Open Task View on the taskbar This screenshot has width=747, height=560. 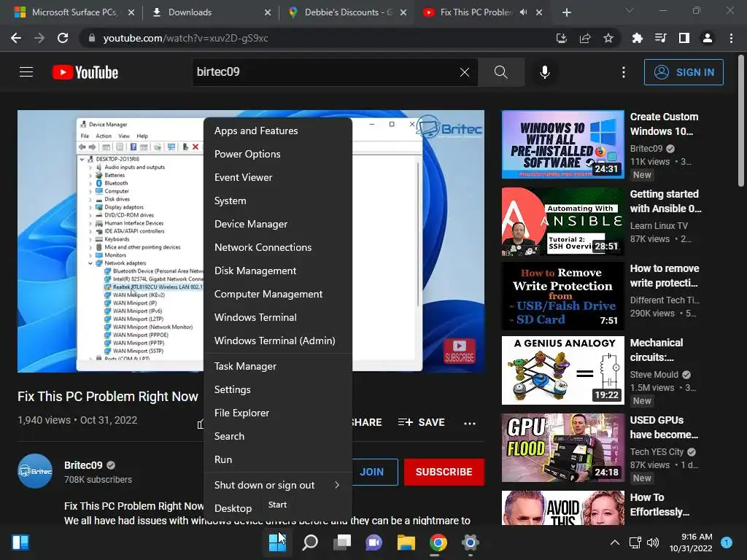[341, 542]
